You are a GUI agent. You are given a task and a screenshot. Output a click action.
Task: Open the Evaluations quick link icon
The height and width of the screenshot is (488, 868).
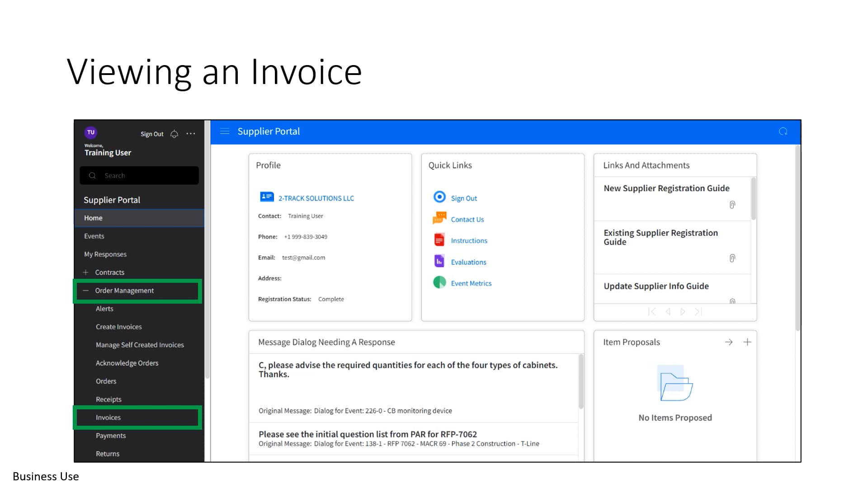(439, 261)
